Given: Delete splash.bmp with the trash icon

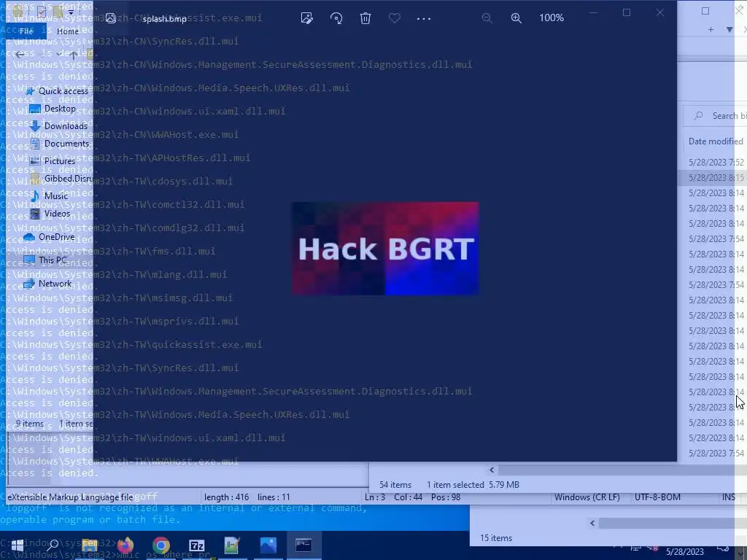Looking at the screenshot, I should click(365, 18).
